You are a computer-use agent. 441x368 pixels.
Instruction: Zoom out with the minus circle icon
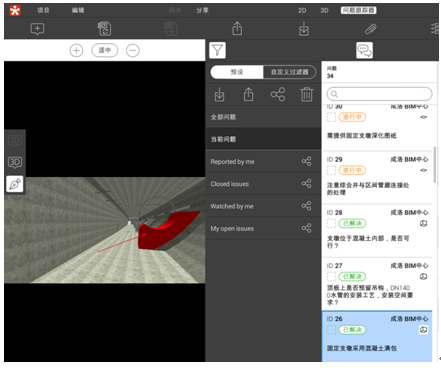click(133, 51)
